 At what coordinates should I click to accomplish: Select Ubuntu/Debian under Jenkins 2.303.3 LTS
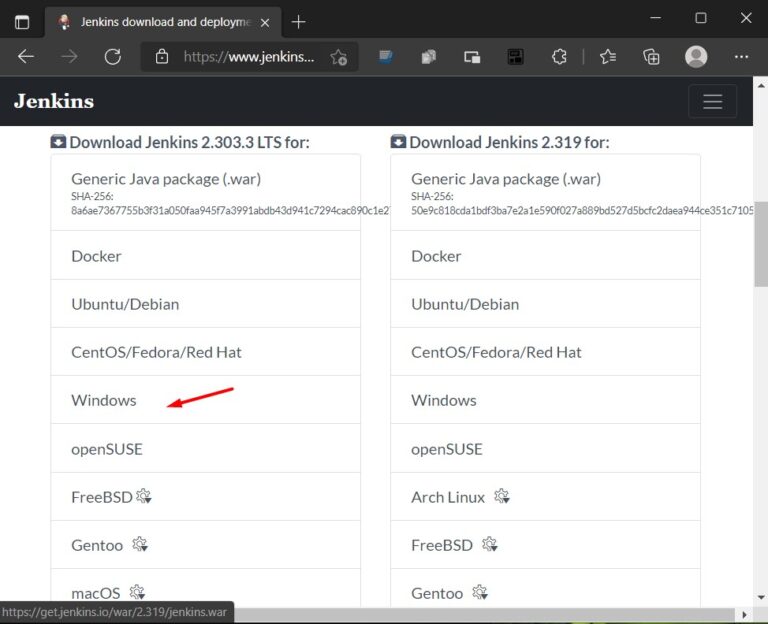(x=125, y=304)
